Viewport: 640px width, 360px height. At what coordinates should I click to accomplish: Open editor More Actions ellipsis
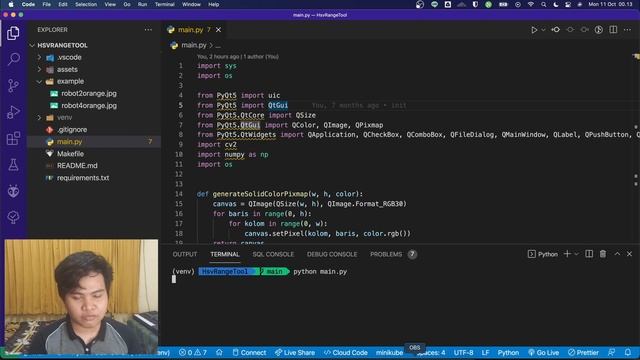627,30
